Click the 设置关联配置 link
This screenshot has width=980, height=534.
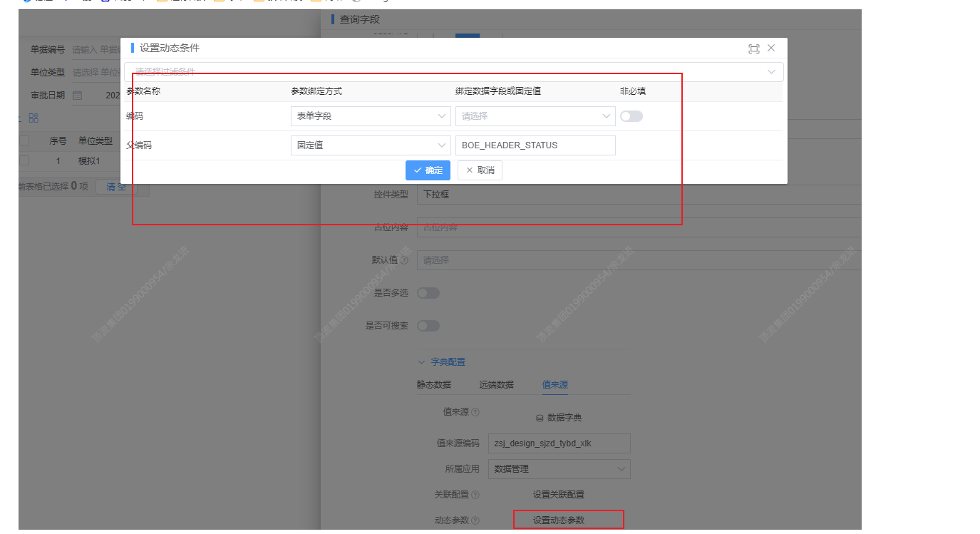(x=559, y=495)
